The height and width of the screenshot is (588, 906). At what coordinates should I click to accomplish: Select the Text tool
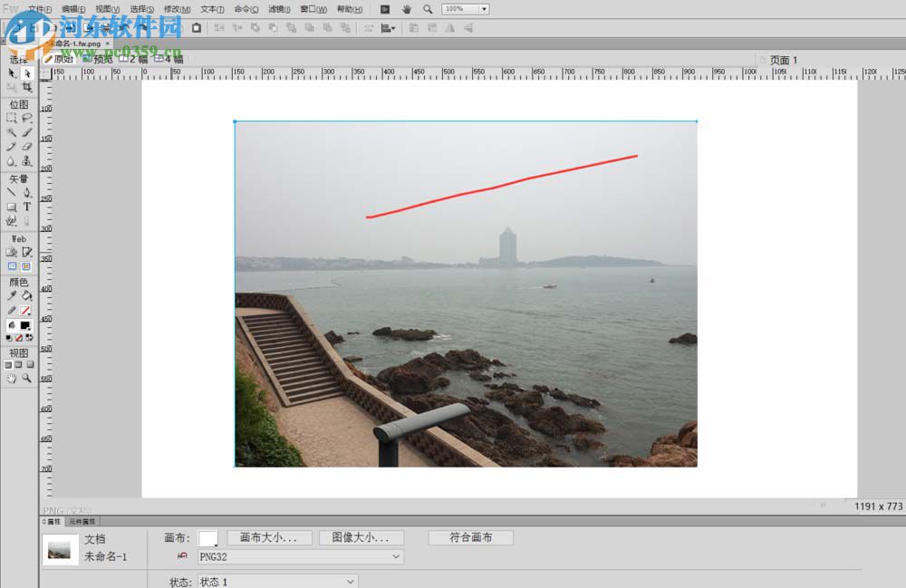pos(26,207)
